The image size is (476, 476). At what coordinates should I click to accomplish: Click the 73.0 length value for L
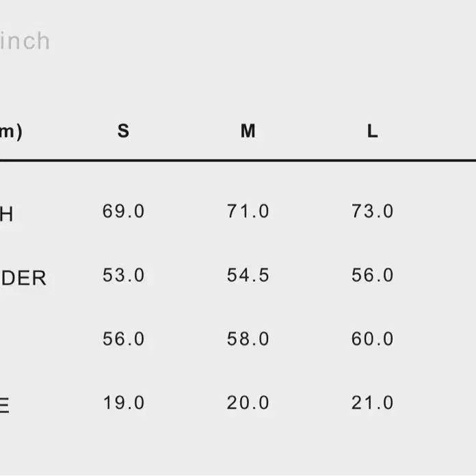tap(373, 211)
